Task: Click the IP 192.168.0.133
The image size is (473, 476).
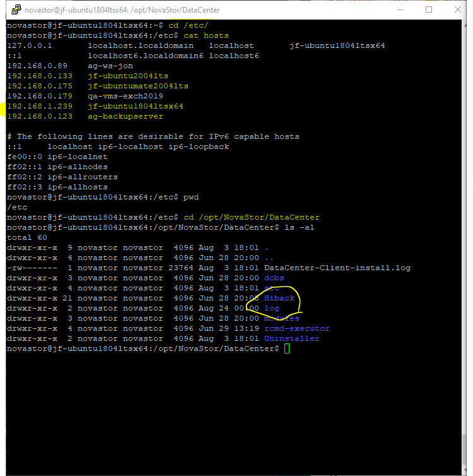Action: point(40,76)
